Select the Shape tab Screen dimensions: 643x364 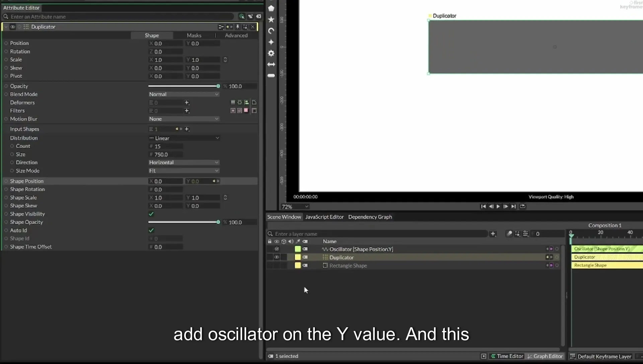pos(152,35)
